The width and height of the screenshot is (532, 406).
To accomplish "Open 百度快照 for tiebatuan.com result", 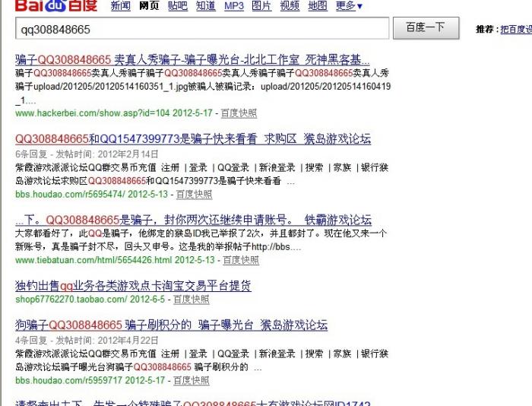I will coord(241,260).
